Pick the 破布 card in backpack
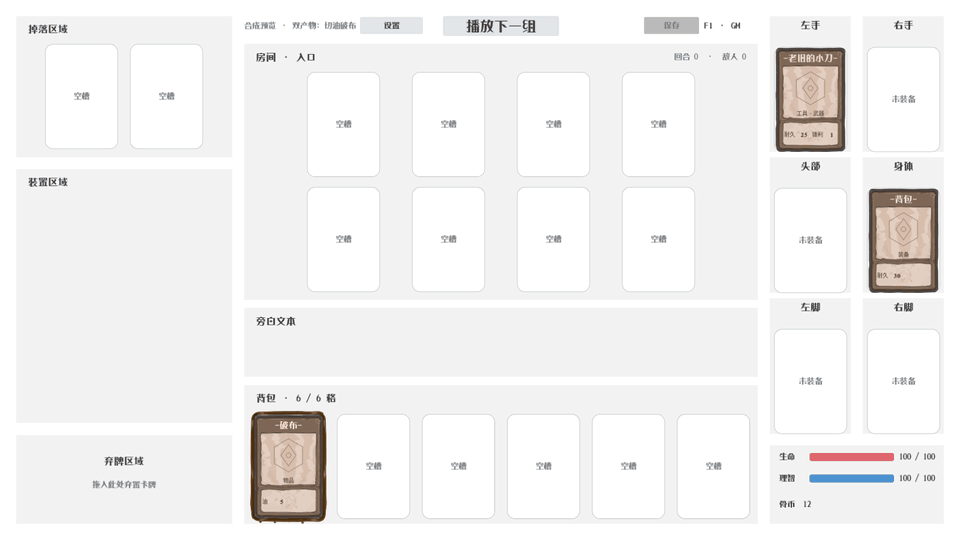Viewport: 960px width, 540px height. click(x=288, y=467)
